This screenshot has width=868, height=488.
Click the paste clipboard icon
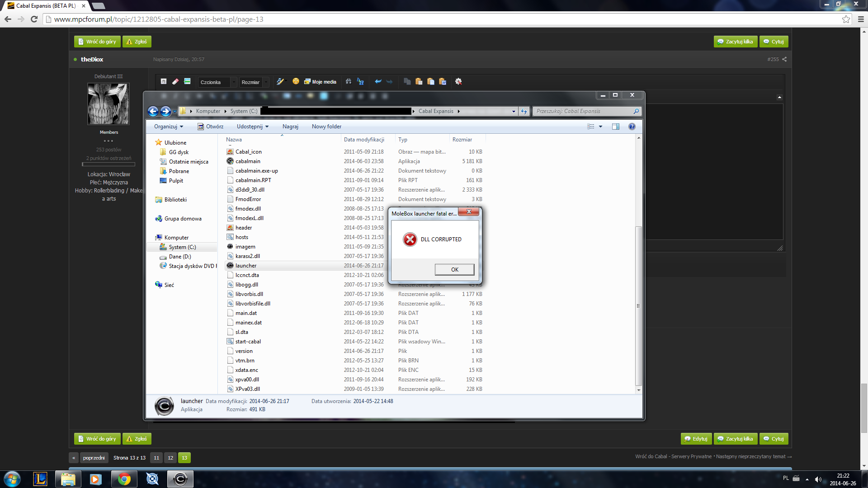[x=419, y=82]
